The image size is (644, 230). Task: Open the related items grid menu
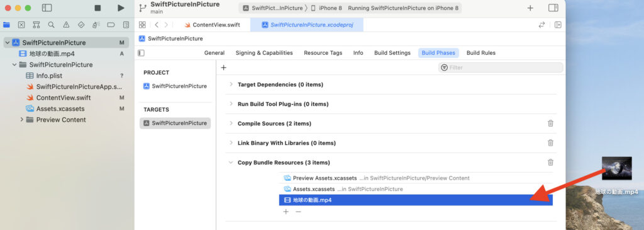point(142,25)
